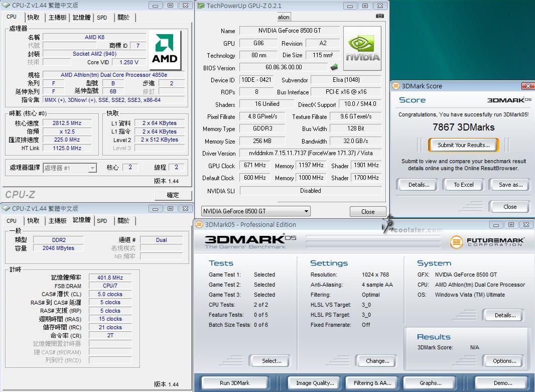Open the GPU-Z graphics card selection dropdown
This screenshot has height=392, width=535.
(x=255, y=211)
